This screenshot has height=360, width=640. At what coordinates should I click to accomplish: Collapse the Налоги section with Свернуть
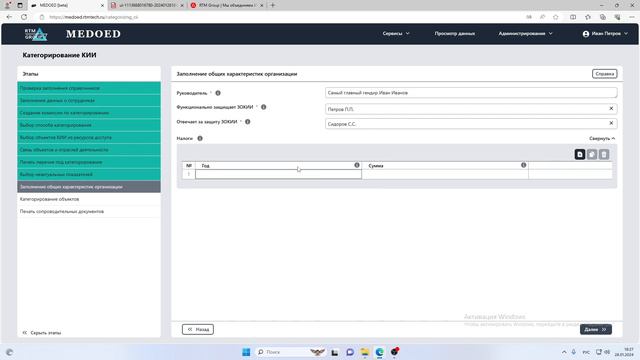pyautogui.click(x=602, y=138)
